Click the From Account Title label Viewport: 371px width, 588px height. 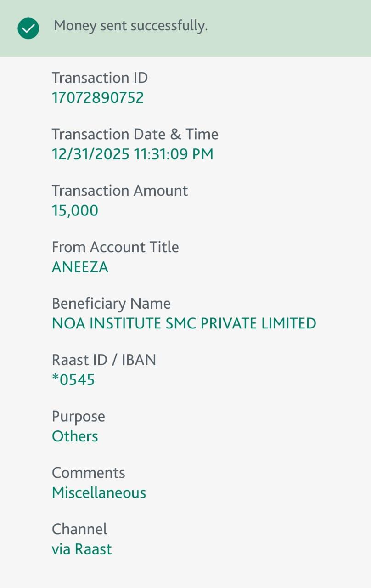click(115, 247)
